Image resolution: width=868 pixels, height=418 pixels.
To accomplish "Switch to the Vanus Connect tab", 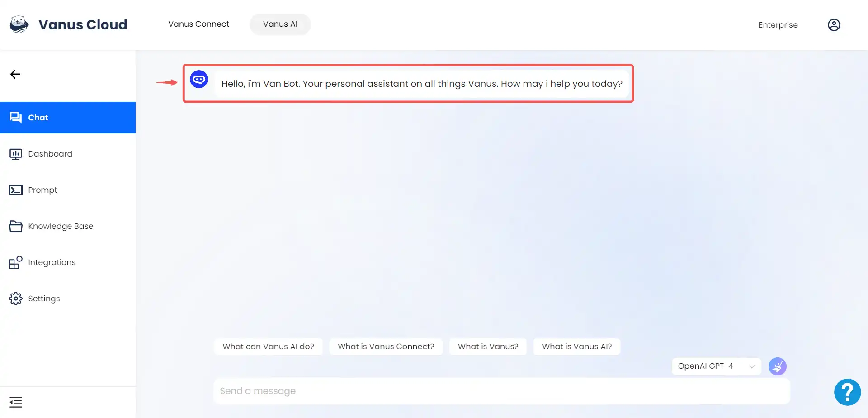I will (199, 24).
